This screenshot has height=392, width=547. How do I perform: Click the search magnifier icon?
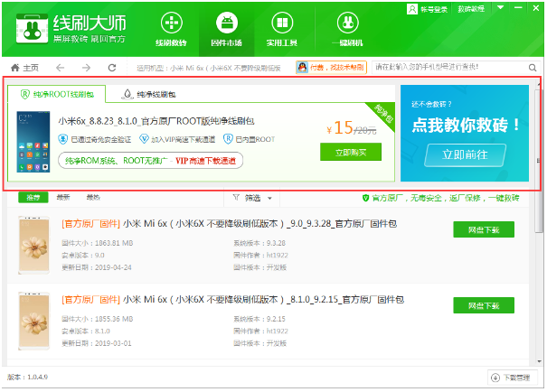(533, 68)
